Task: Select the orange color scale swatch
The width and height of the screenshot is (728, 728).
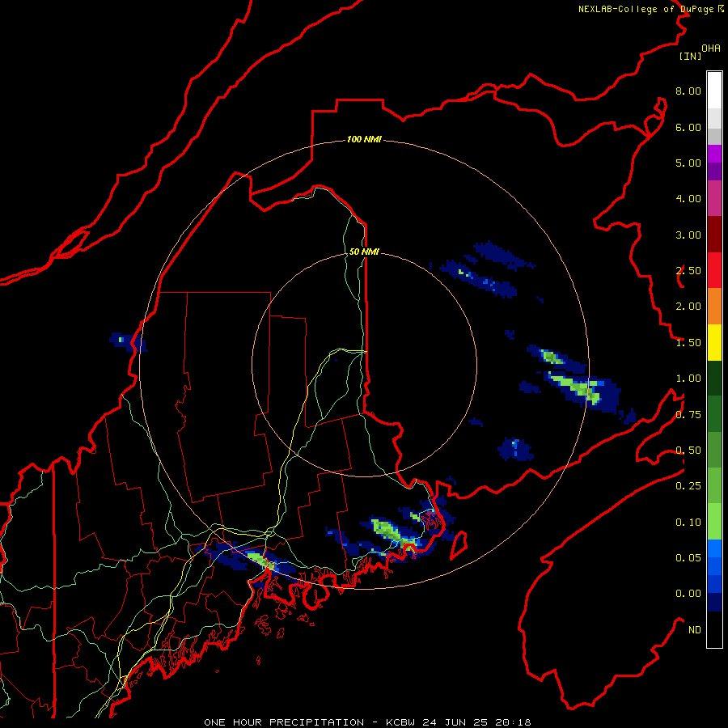Action: (x=714, y=307)
